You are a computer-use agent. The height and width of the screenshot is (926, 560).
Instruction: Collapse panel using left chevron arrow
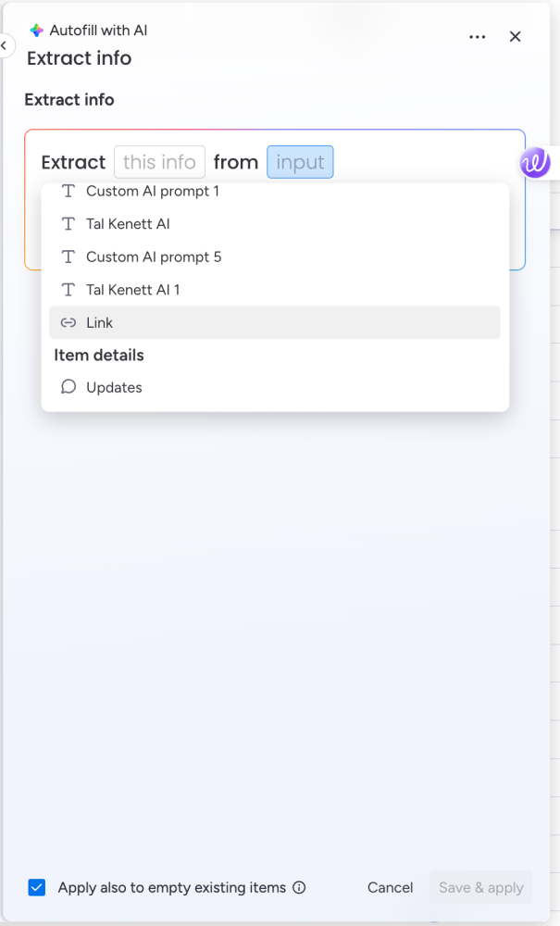pos(5,44)
